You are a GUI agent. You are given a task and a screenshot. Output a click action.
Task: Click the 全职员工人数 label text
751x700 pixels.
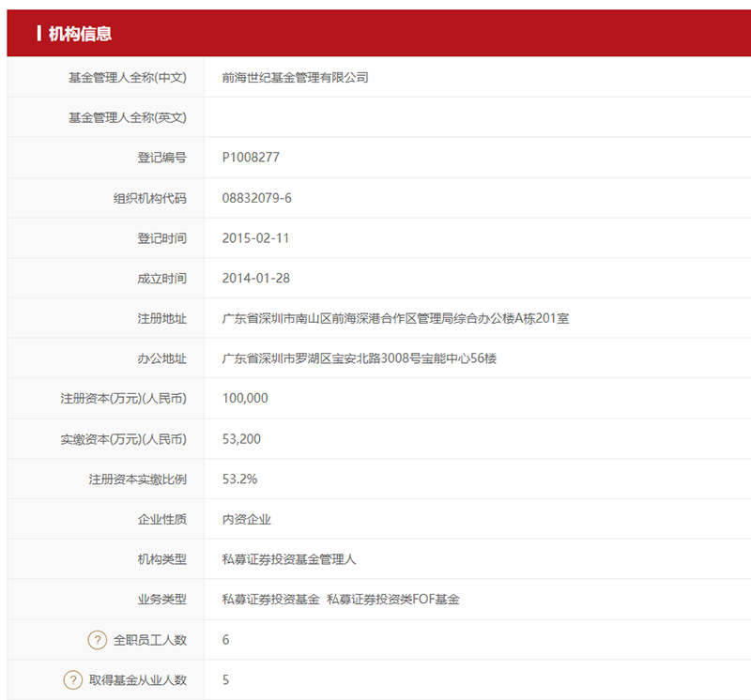(150, 640)
